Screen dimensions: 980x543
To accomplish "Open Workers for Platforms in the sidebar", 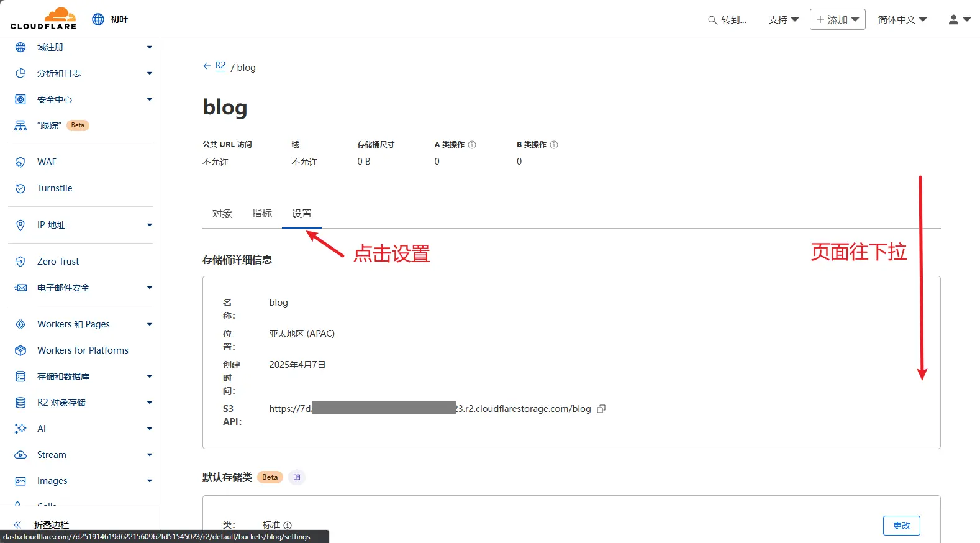I will [83, 350].
